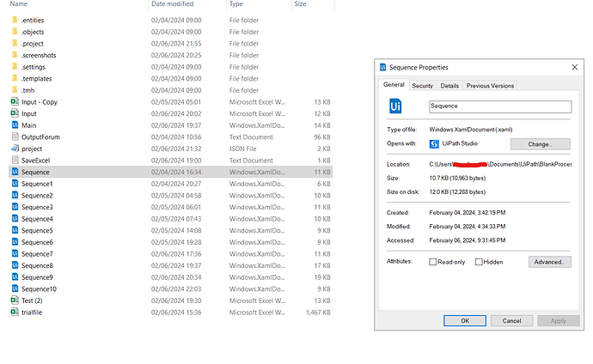Click the '02/04/2024 10:56' date cell
Image resolution: width=593 pixels, height=364 pixels.
point(176,136)
